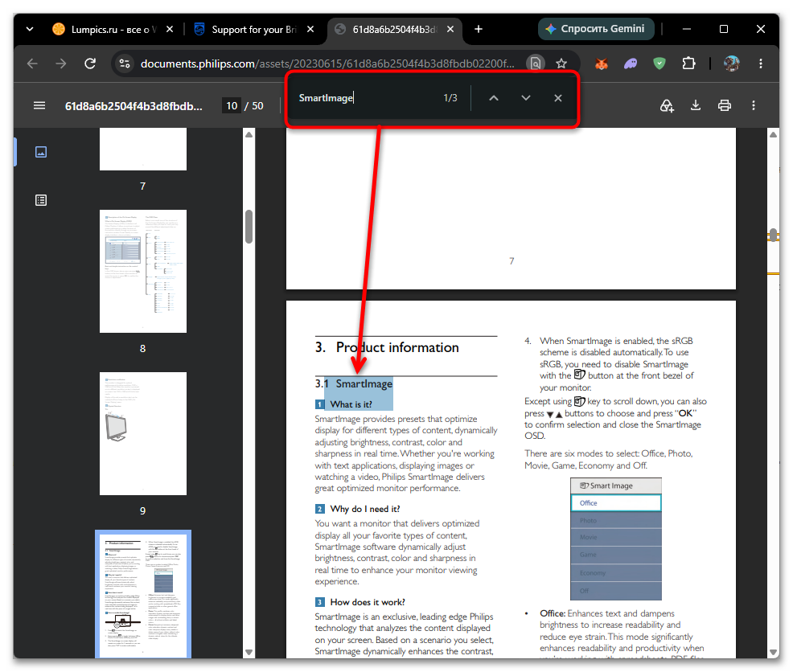Screen dimensions: 793x672
Task: Click the 61d8a6b2504f4b3d8fbdb... document title
Action: click(x=134, y=106)
